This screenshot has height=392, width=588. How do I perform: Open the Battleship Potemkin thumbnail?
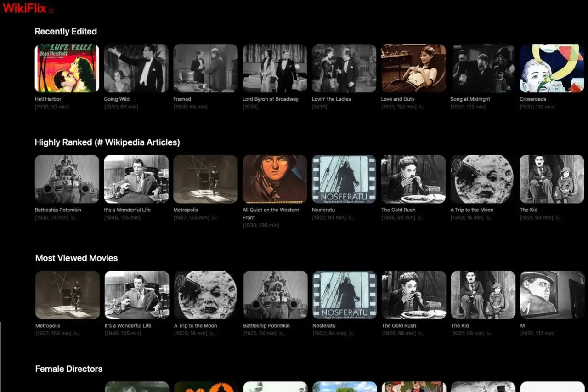(67, 179)
